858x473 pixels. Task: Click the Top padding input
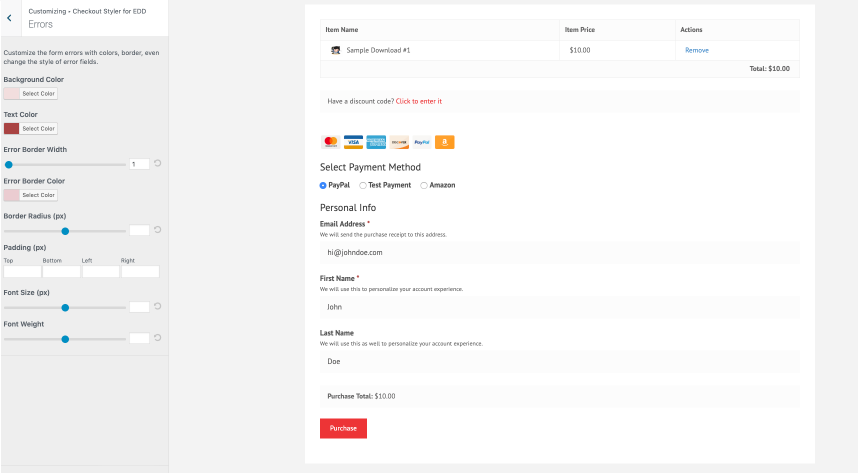[x=22, y=272]
